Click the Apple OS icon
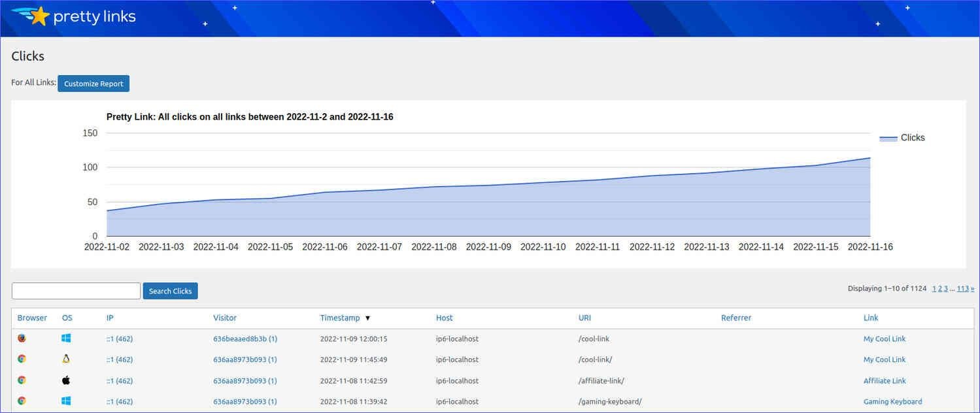 pyautogui.click(x=65, y=380)
